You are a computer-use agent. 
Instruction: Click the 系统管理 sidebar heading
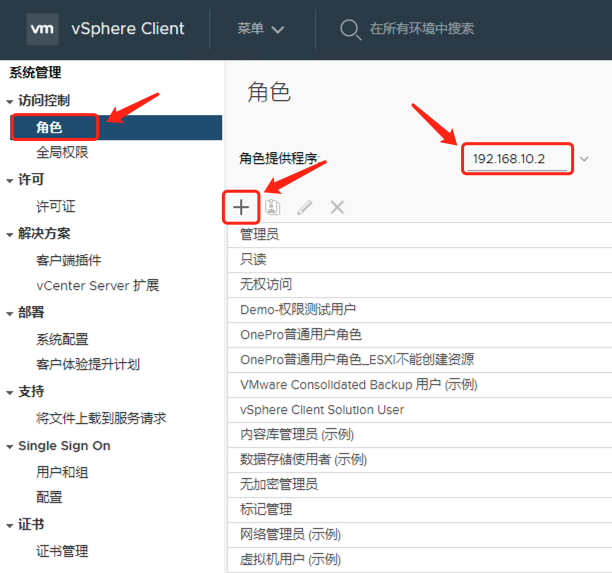(35, 73)
